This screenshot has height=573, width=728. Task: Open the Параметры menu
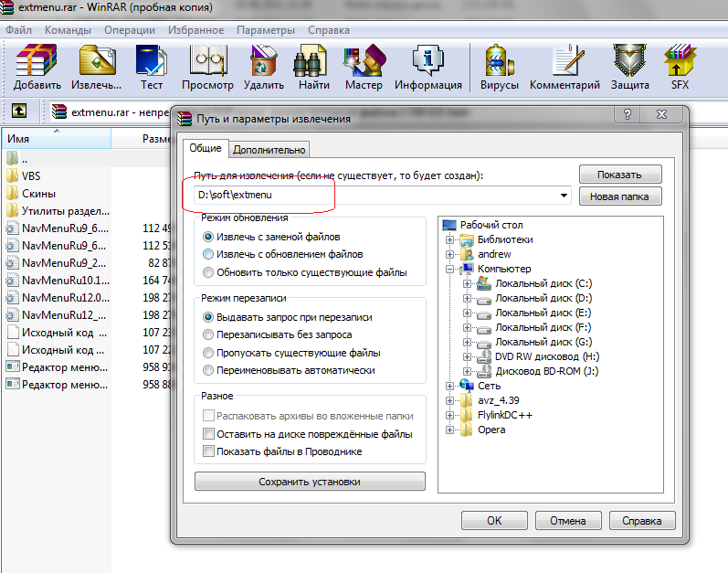[266, 30]
